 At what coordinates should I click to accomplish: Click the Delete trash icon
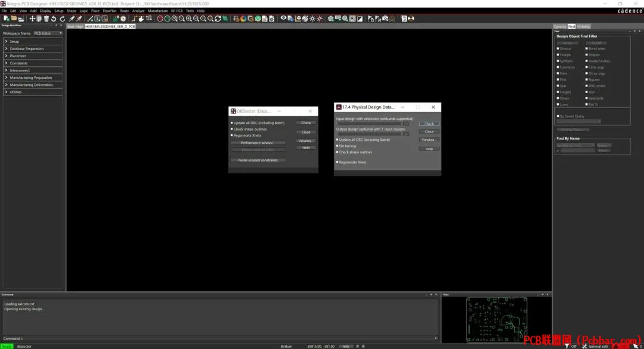47,18
